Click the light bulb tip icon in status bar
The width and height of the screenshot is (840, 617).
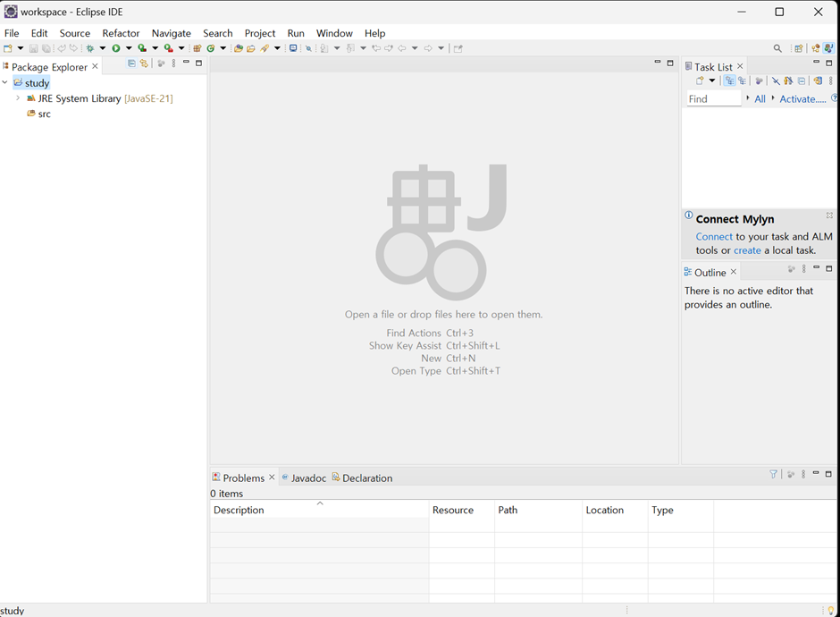click(x=831, y=611)
